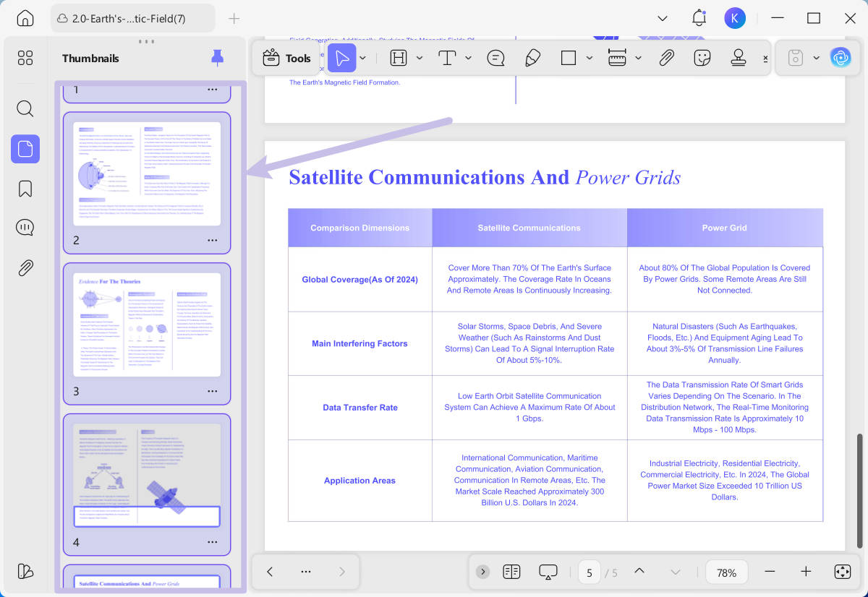
Task: Zoom in with the plus button
Action: [806, 572]
